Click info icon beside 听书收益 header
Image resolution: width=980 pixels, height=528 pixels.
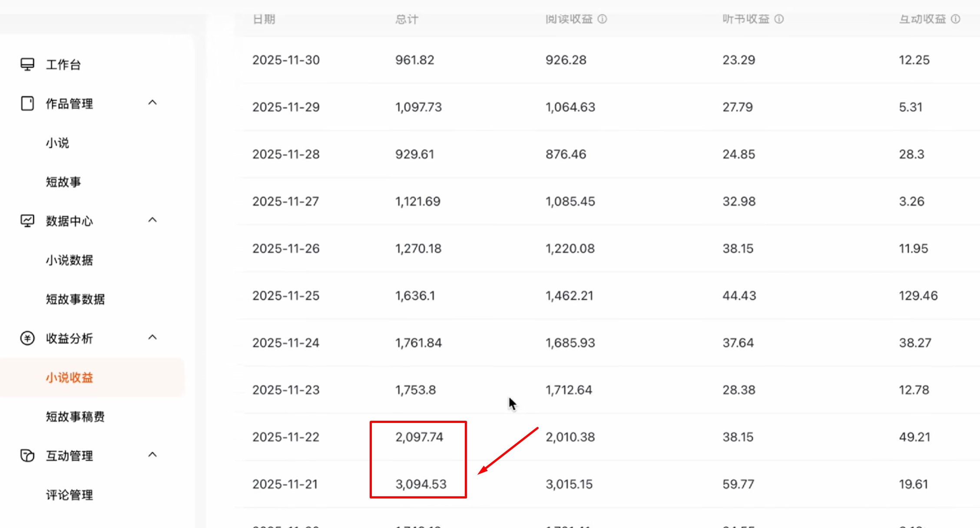(779, 19)
